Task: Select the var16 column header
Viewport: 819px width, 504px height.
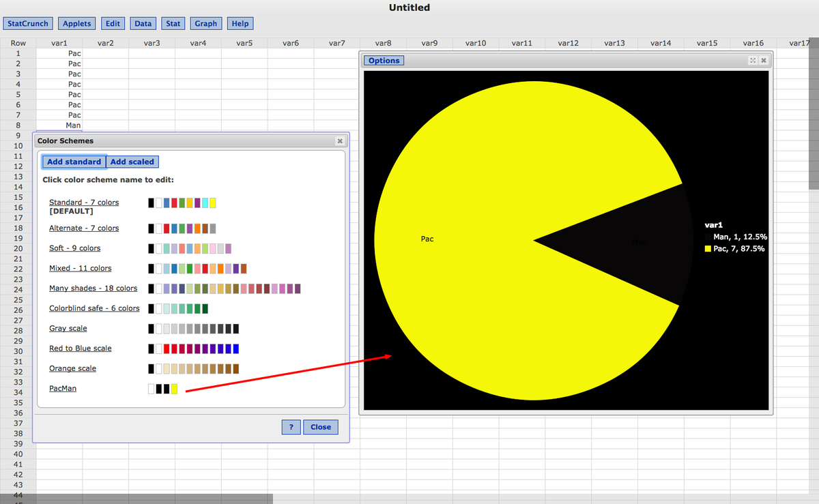Action: tap(753, 43)
